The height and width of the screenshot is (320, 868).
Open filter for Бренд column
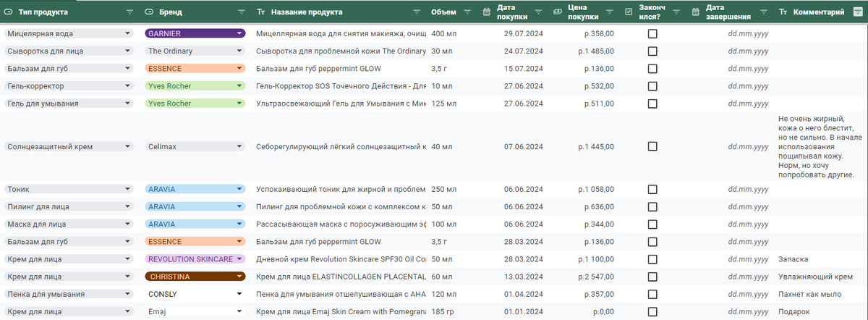pyautogui.click(x=241, y=12)
